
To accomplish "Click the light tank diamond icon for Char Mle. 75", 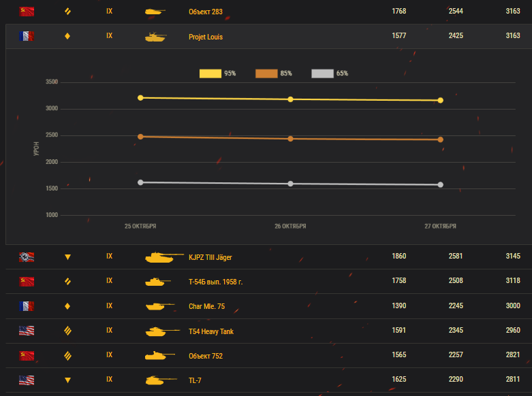I will point(67,306).
